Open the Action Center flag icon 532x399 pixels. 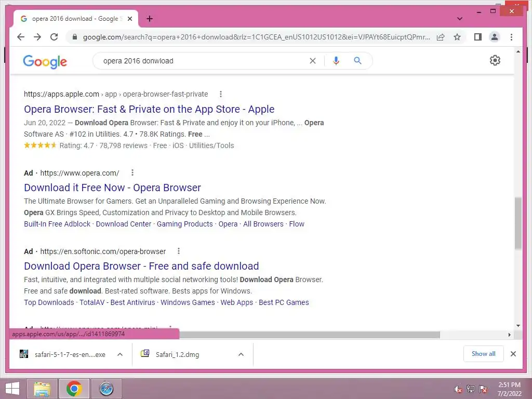[x=483, y=389]
